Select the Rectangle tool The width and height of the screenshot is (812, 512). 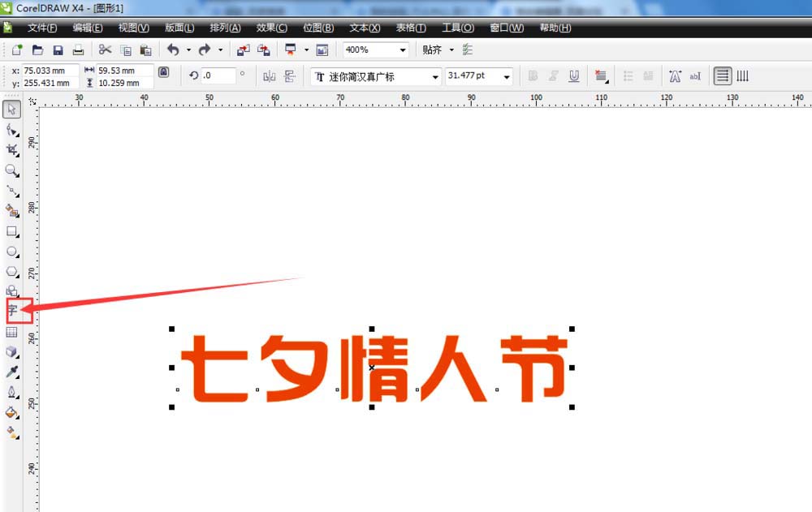point(12,231)
